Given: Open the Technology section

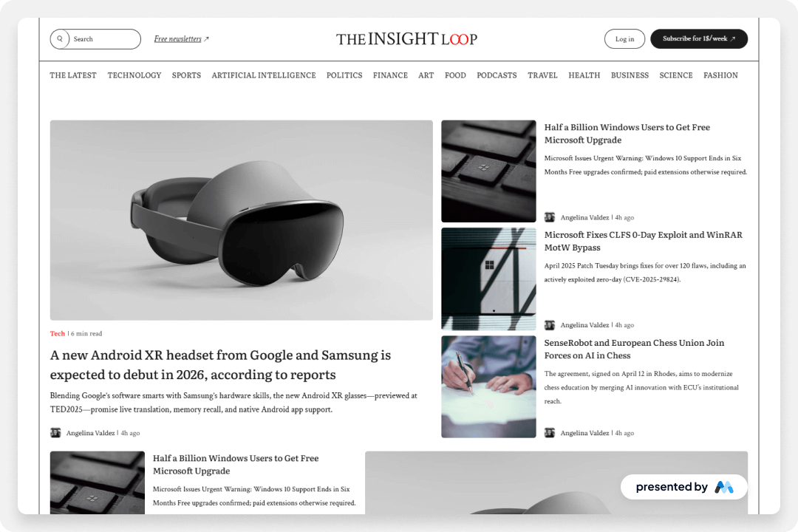Looking at the screenshot, I should (x=134, y=75).
